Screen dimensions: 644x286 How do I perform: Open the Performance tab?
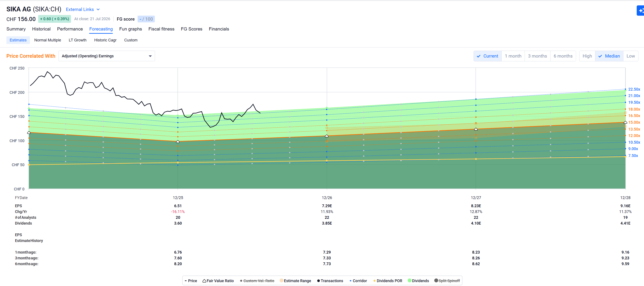tap(70, 29)
